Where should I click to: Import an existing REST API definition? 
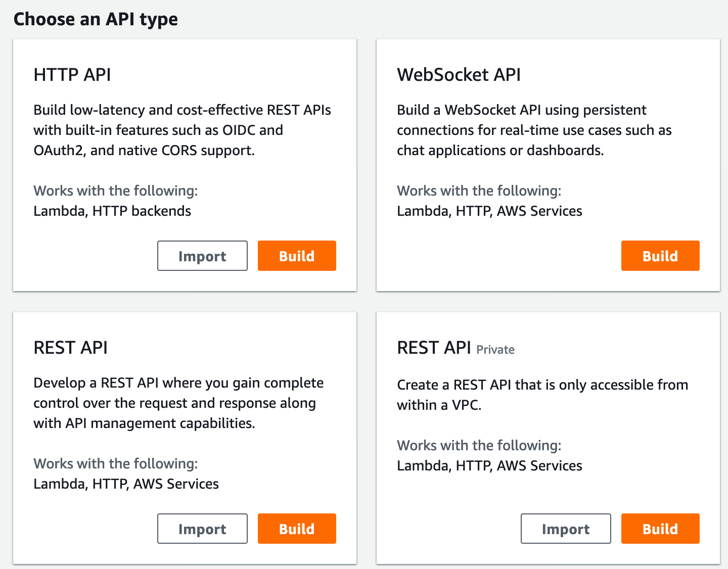coord(202,529)
